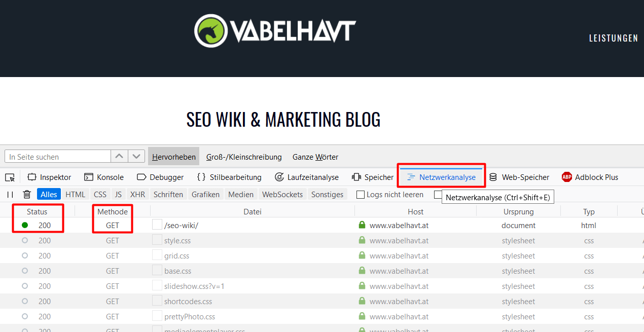644x332 pixels.
Task: Filter requests by Sonstiges
Action: [x=328, y=194]
